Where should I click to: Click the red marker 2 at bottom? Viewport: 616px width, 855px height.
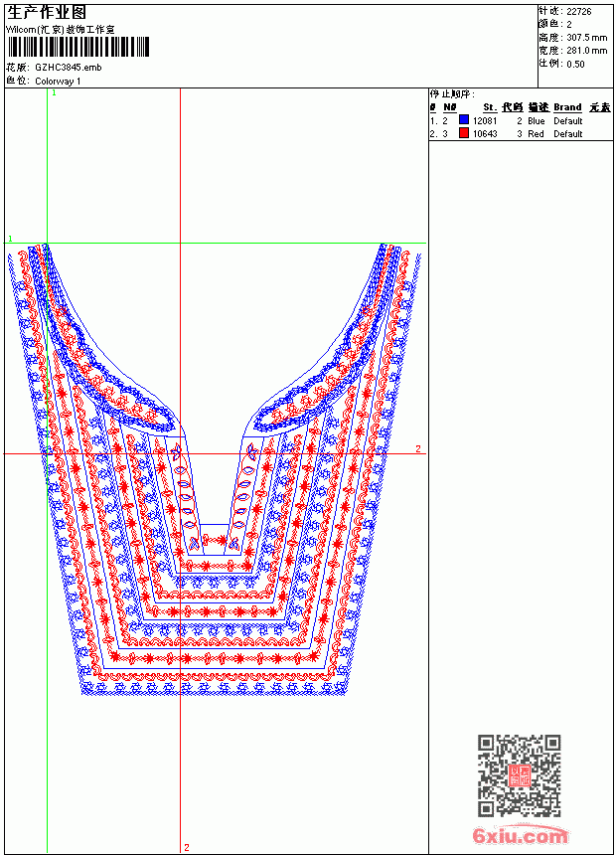pyautogui.click(x=187, y=847)
